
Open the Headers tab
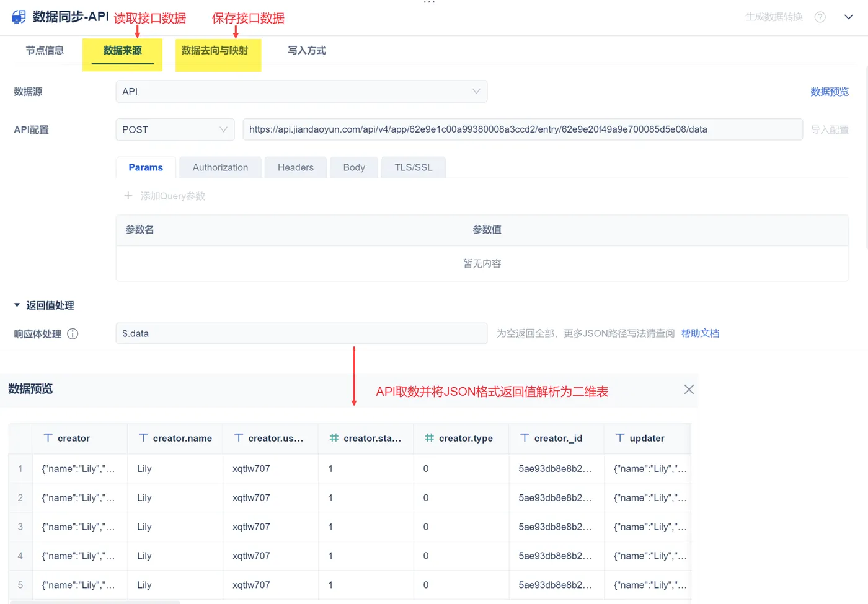(x=296, y=167)
